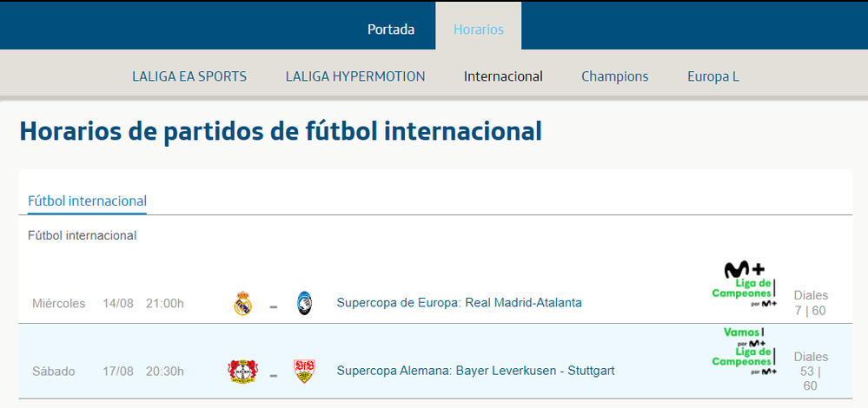Switch to the Champions section
Image resolution: width=868 pixels, height=408 pixels.
point(615,76)
